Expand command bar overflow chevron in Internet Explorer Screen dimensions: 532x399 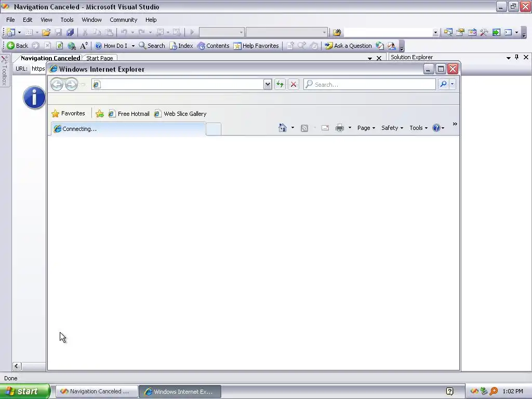455,124
